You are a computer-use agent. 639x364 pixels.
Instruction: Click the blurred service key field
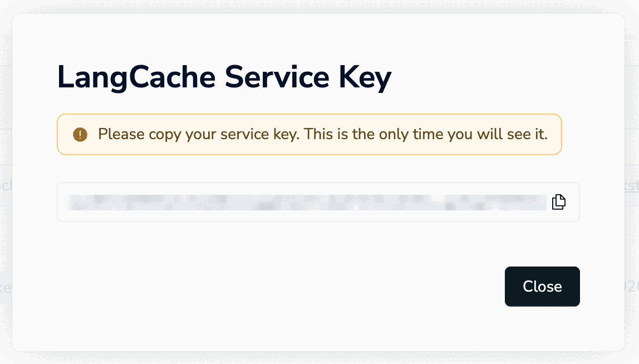(x=306, y=202)
